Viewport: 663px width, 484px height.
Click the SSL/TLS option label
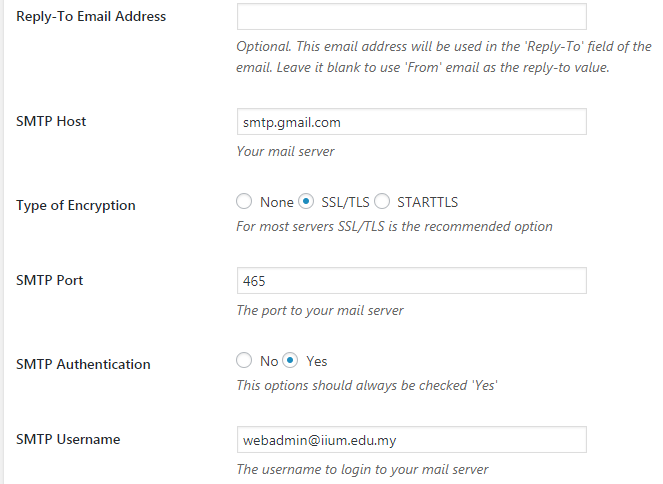[x=345, y=202]
